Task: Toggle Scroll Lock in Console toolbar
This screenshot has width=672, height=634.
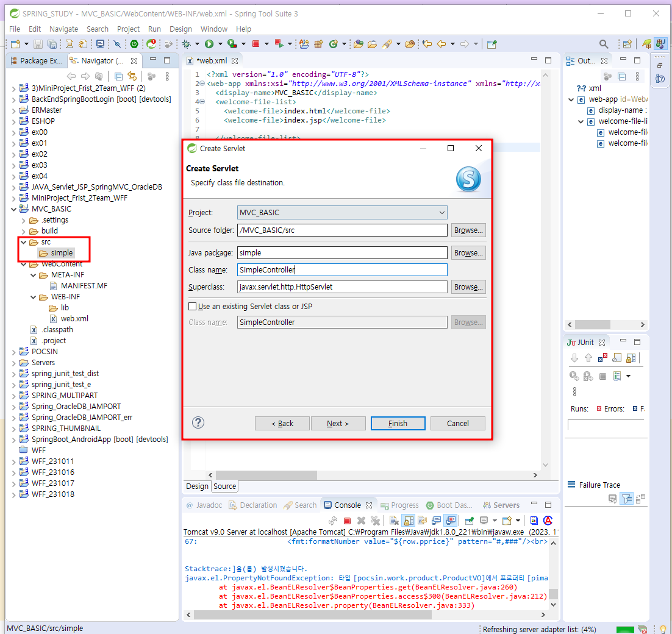Action: pos(409,521)
